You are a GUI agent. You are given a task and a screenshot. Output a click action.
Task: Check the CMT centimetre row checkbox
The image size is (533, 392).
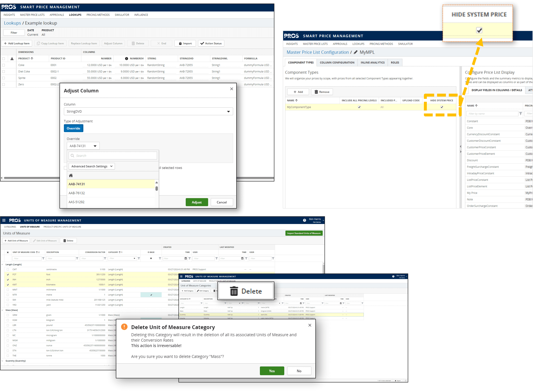click(x=8, y=270)
